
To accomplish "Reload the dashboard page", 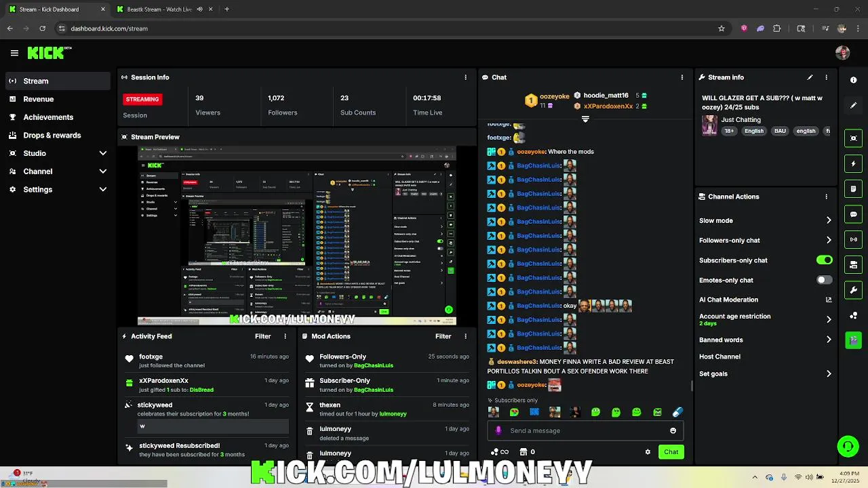I will pos(43,28).
